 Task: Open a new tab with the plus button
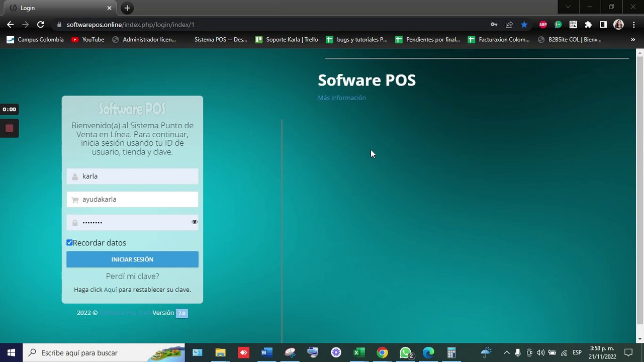(x=127, y=8)
